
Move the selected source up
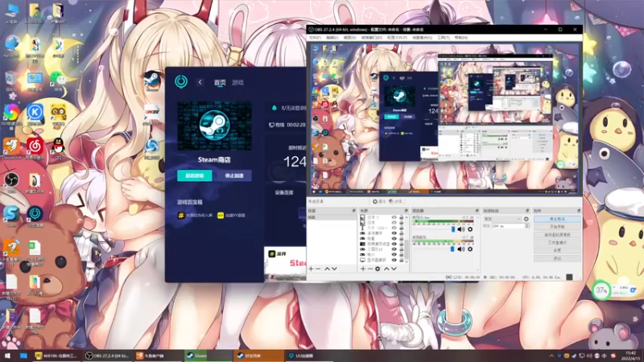coord(386,269)
